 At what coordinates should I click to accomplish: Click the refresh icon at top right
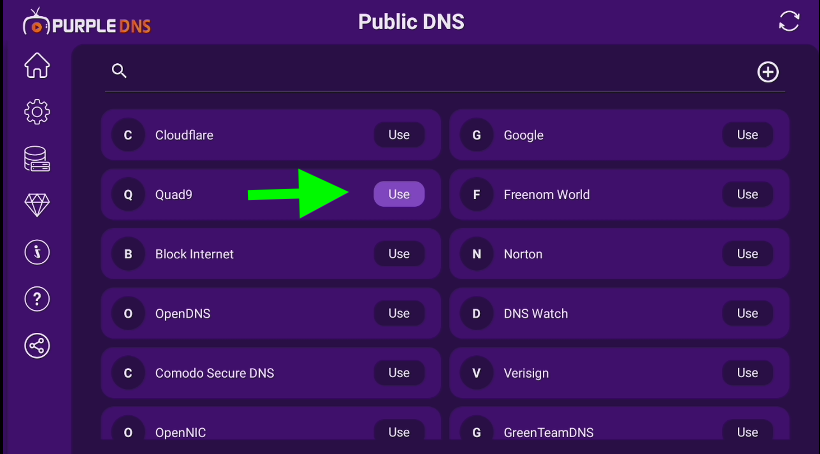pos(790,21)
